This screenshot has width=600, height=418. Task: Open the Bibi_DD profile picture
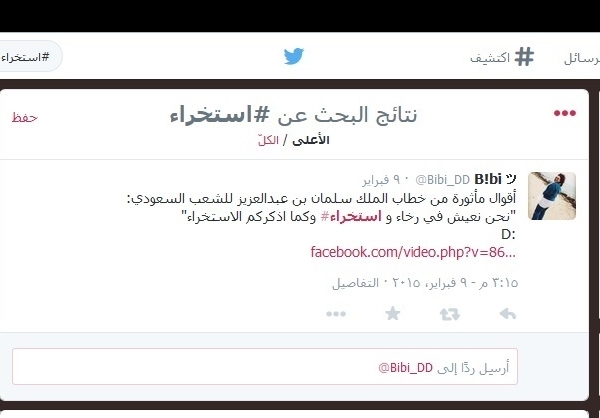pos(552,196)
